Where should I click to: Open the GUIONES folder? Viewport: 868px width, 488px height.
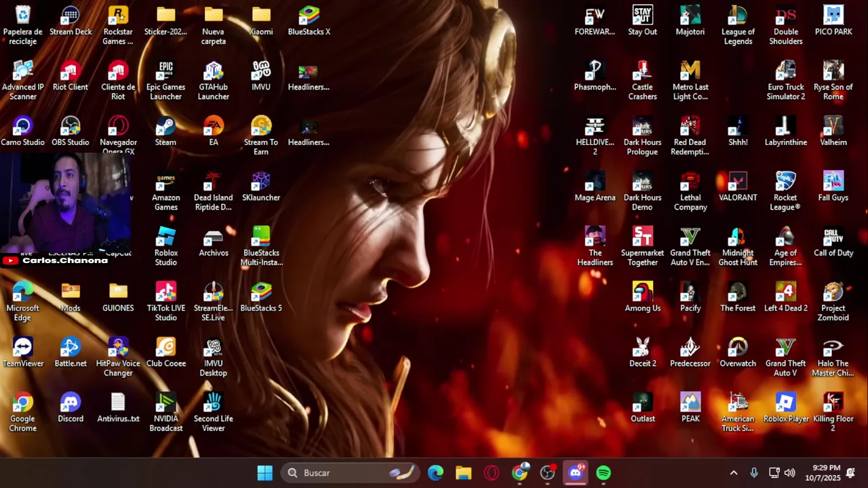pyautogui.click(x=118, y=297)
